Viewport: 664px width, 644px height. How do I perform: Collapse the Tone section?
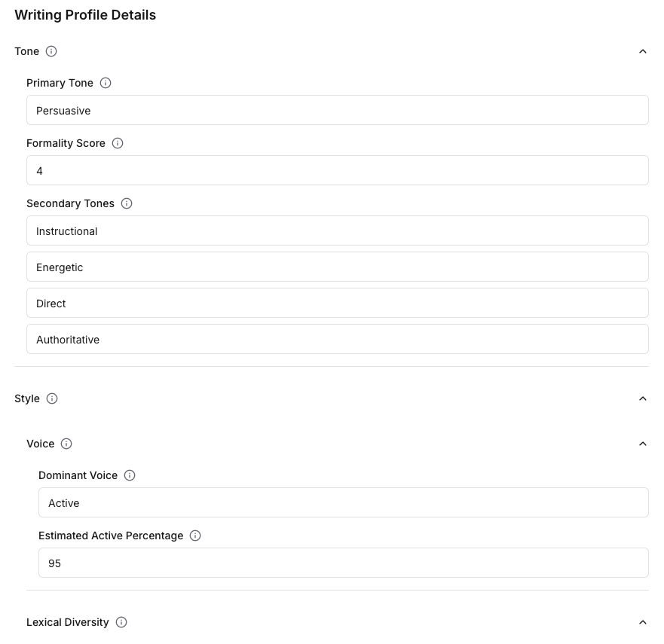point(643,51)
